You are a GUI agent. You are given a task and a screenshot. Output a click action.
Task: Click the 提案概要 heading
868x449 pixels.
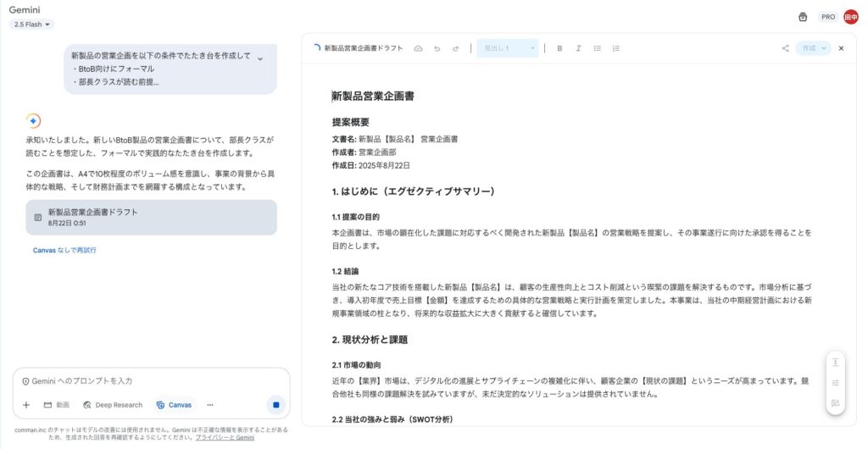click(350, 122)
